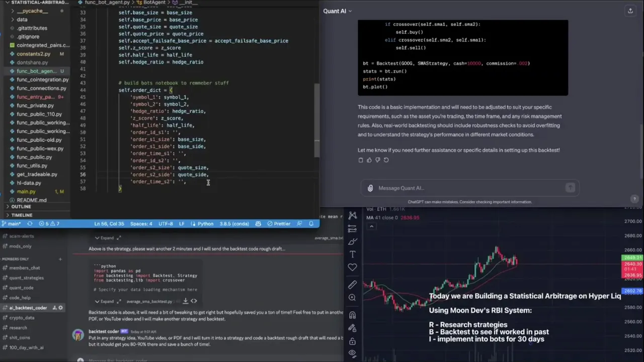Click the editor vertical scrollbar
Viewport: 644px width, 362px height.
[x=317, y=120]
